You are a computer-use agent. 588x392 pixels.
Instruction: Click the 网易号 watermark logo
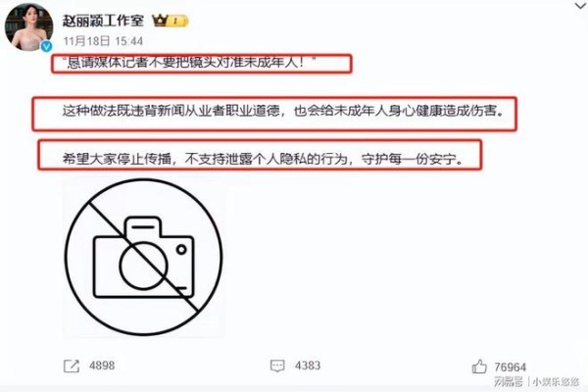coord(509,382)
